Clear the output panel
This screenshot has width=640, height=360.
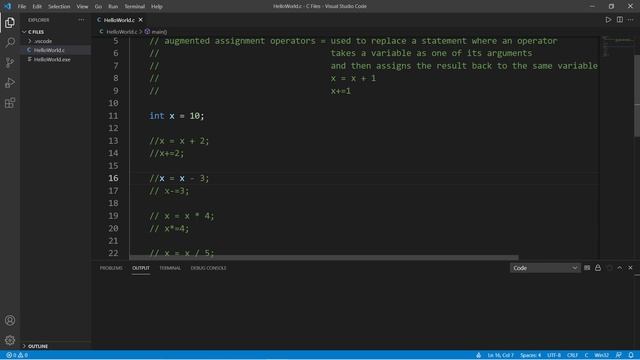tap(587, 268)
